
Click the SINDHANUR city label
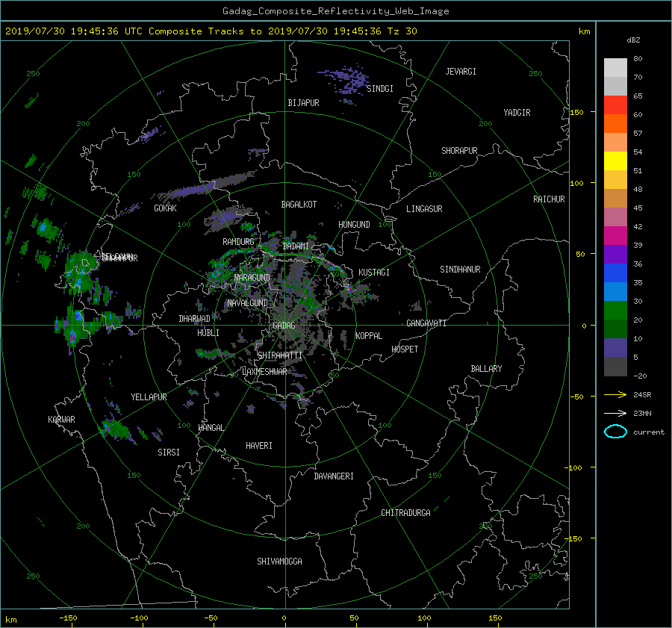[460, 270]
